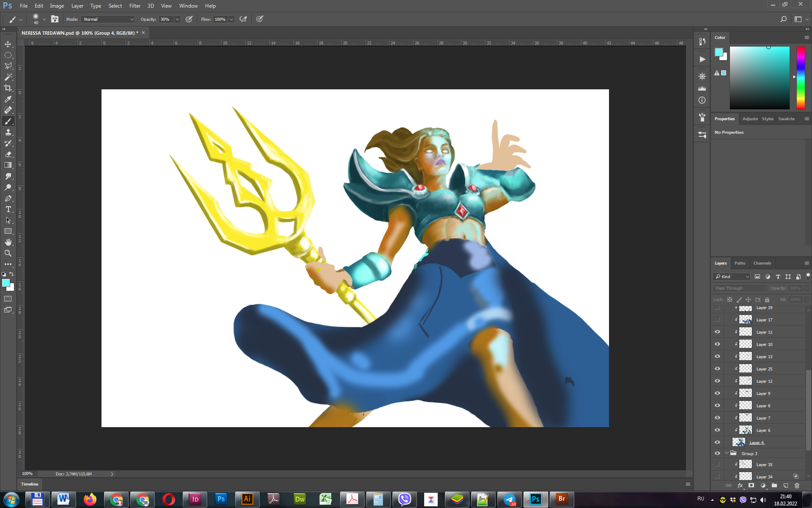Open the Info panel icon
Screen dimensions: 812x508
pos(702,100)
